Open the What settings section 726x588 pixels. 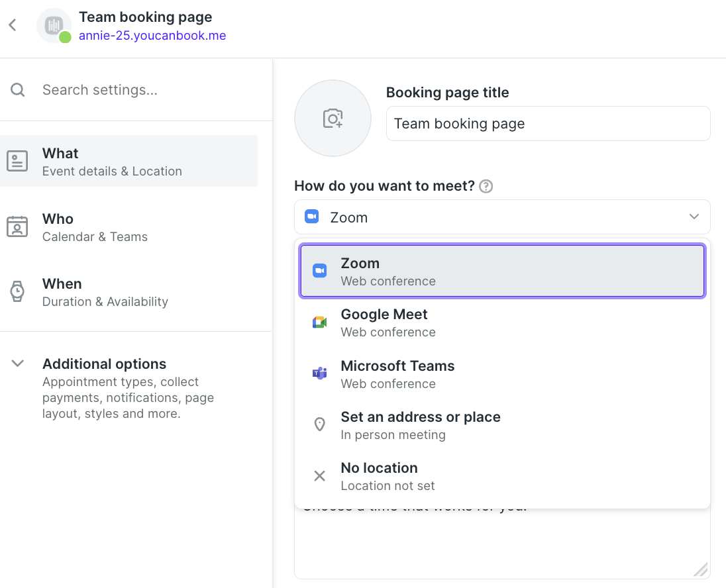point(129,161)
